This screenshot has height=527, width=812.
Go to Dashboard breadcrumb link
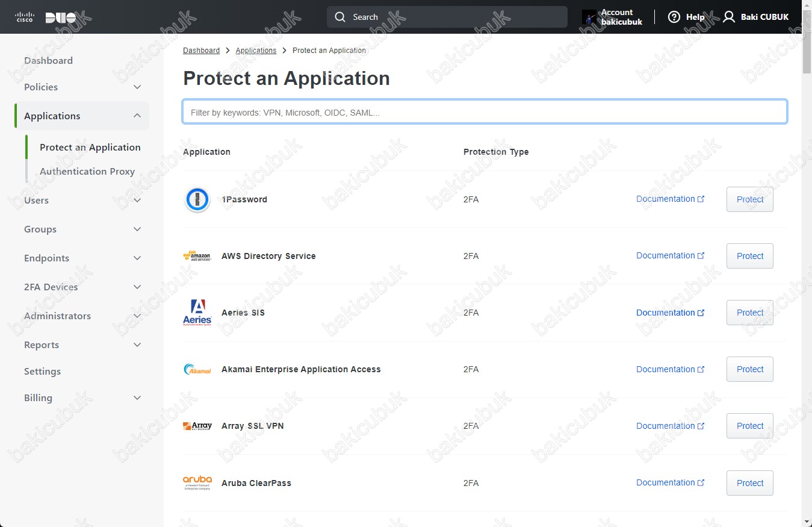(x=201, y=51)
